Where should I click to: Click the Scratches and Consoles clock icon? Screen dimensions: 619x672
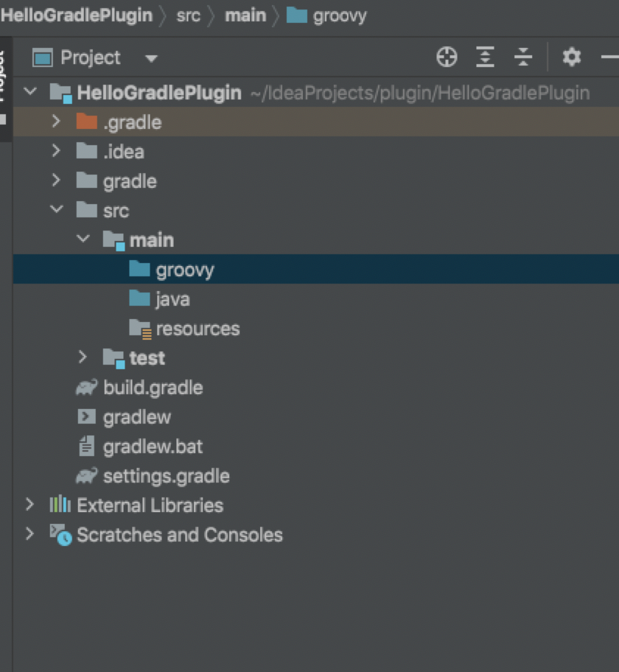click(61, 535)
